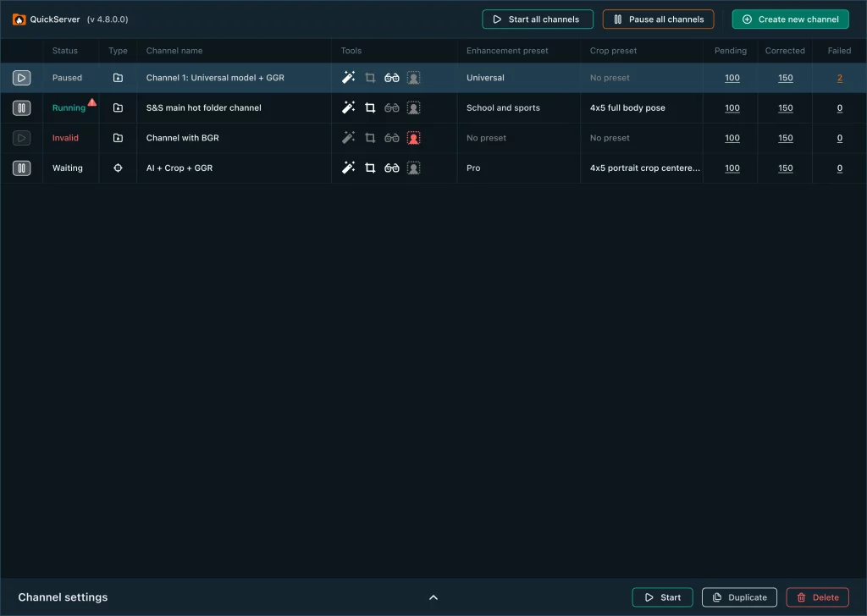Click Create new channel button
867x616 pixels.
tap(790, 19)
